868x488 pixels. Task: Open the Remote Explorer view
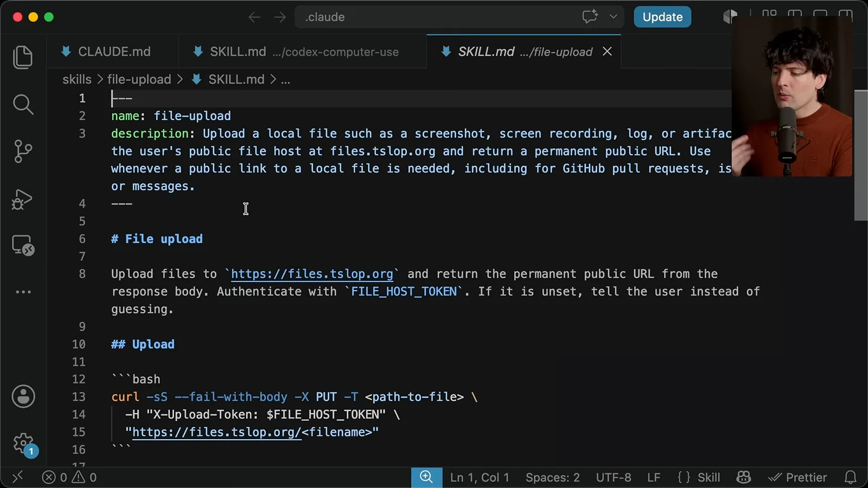[x=23, y=245]
